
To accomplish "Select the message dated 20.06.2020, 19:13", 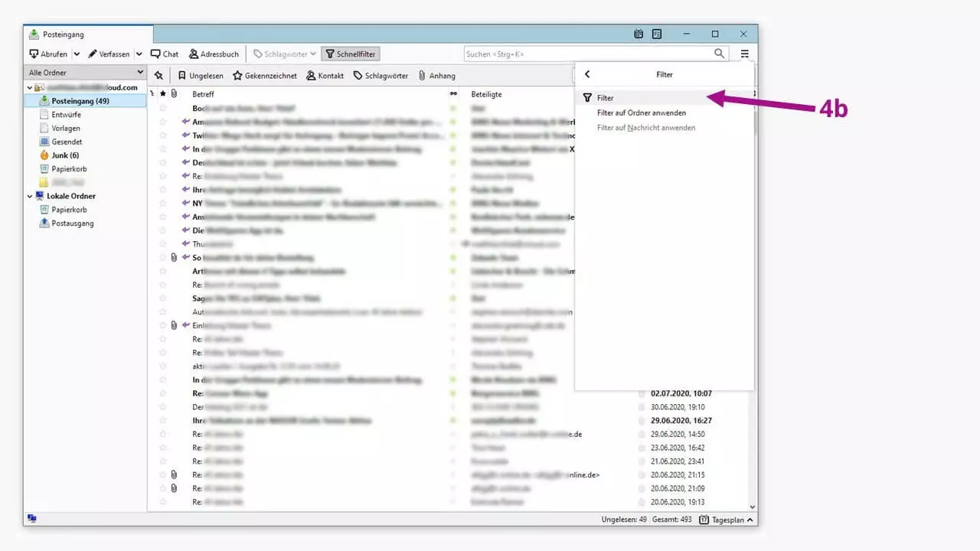I will [448, 502].
